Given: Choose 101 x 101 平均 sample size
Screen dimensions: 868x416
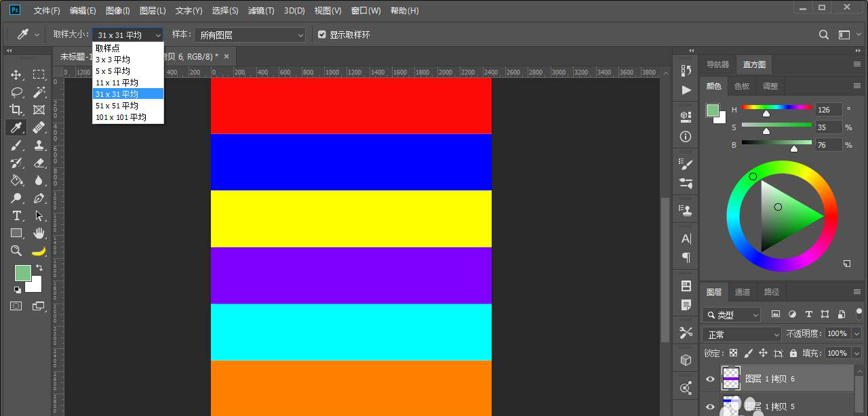Looking at the screenshot, I should 128,117.
